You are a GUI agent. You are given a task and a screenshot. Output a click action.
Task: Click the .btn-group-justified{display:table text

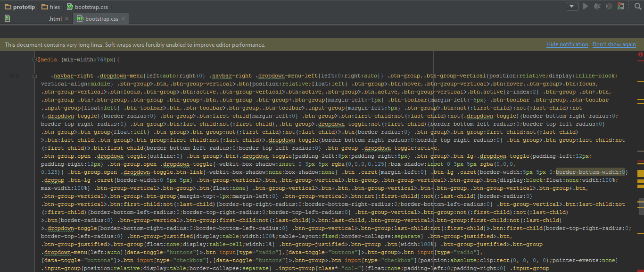pos(182,236)
